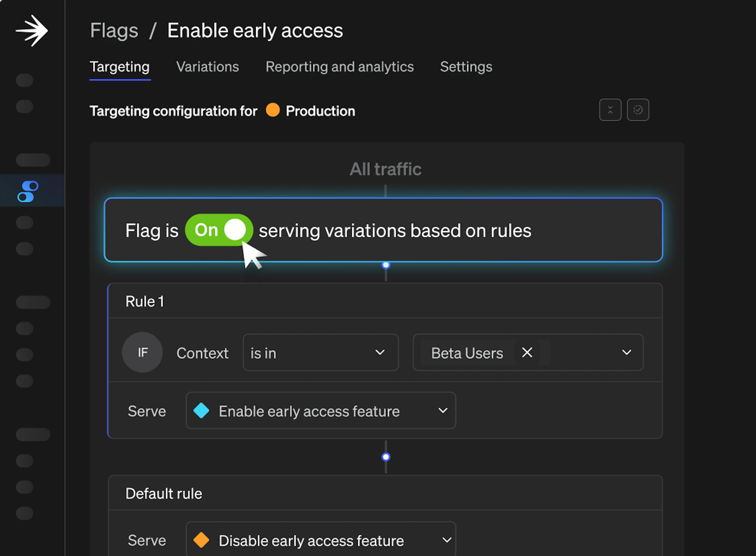
Task: Click the connector dot between Rule 1 and Default rule
Action: click(x=385, y=457)
